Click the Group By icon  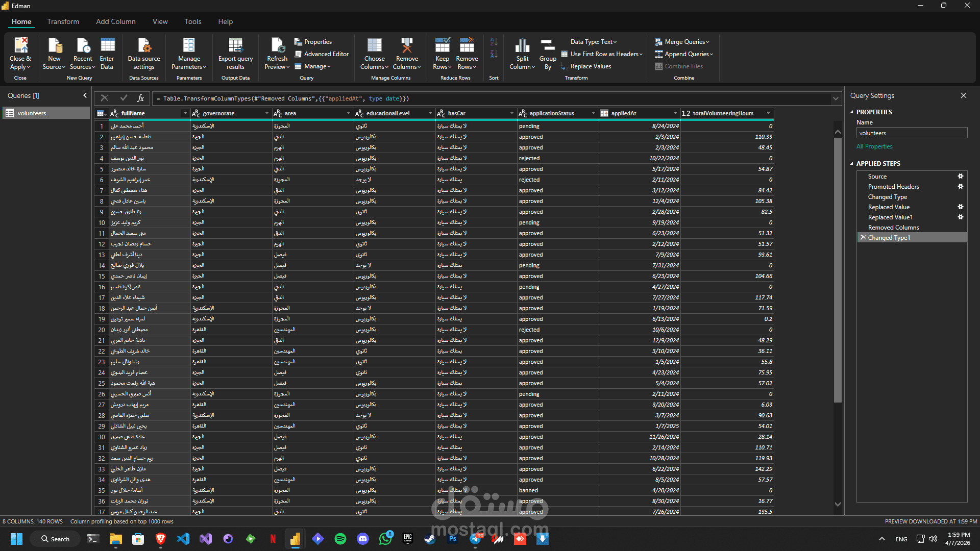click(x=548, y=45)
